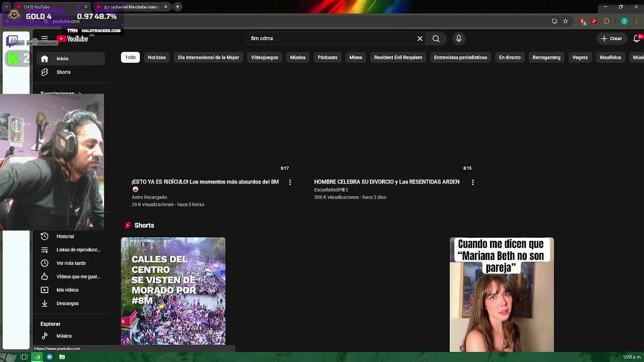644x362 pixels.
Task: Open File Explorer from the taskbar
Action: 62,357
